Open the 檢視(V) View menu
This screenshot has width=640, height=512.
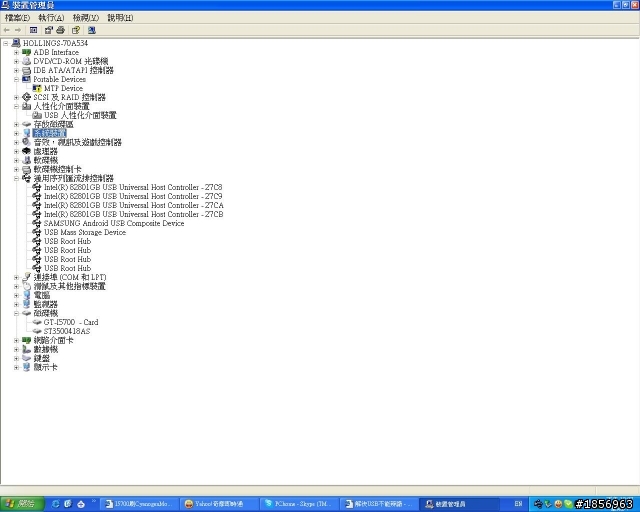click(86, 18)
